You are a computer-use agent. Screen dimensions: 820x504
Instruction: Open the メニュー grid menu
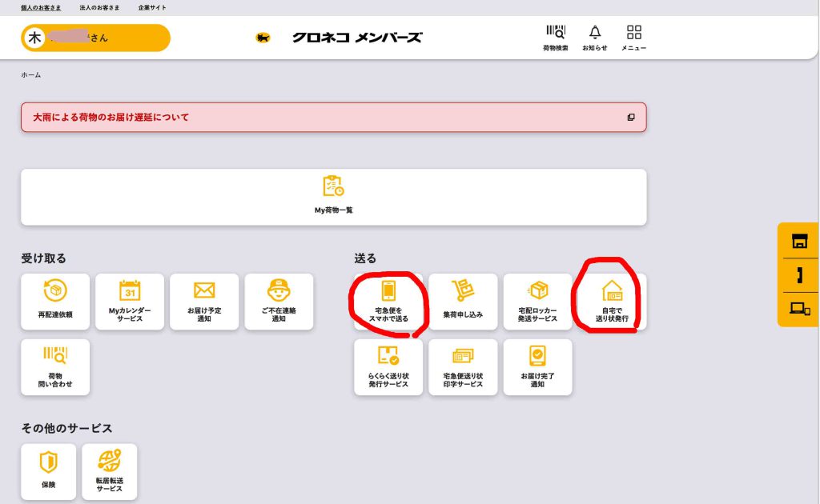tap(634, 38)
